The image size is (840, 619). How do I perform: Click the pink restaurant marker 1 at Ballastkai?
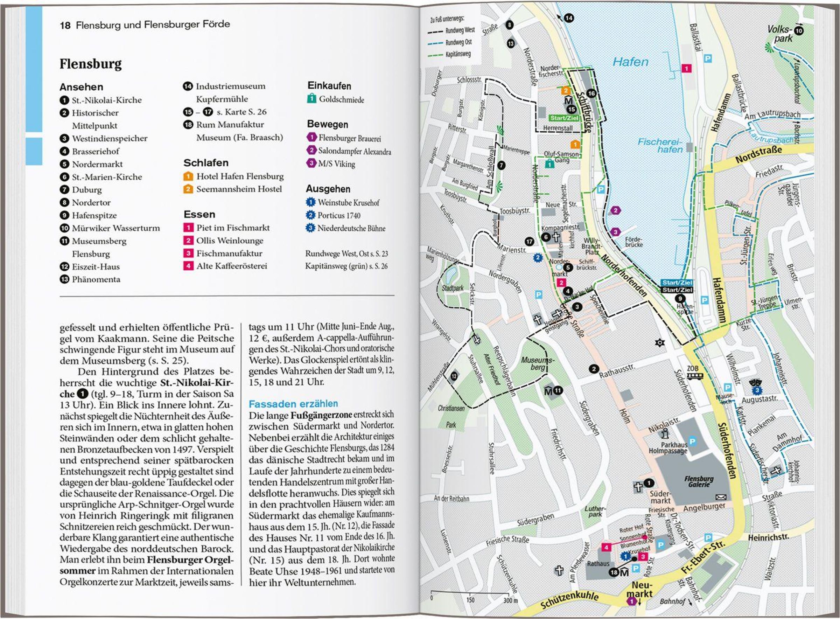pyautogui.click(x=686, y=68)
